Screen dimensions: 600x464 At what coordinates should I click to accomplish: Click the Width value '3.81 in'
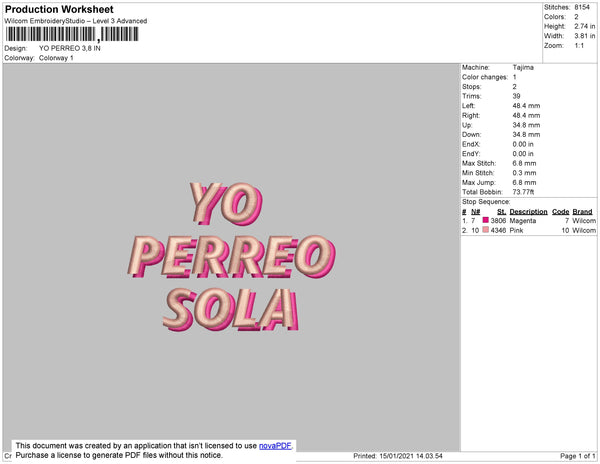click(x=585, y=36)
